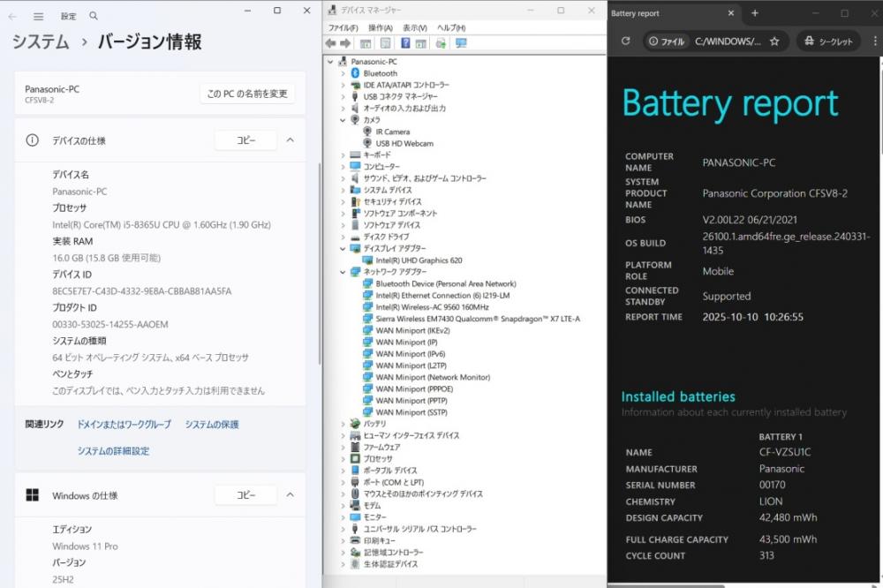Open the システムの保護 link
The image size is (883, 588).
(x=212, y=425)
